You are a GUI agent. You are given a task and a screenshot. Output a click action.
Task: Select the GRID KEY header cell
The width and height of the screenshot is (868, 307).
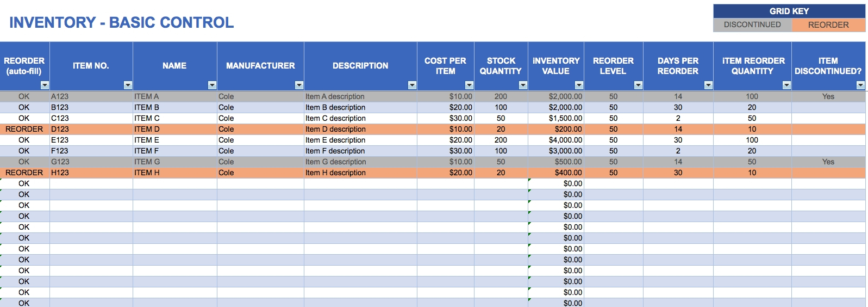[x=789, y=11]
